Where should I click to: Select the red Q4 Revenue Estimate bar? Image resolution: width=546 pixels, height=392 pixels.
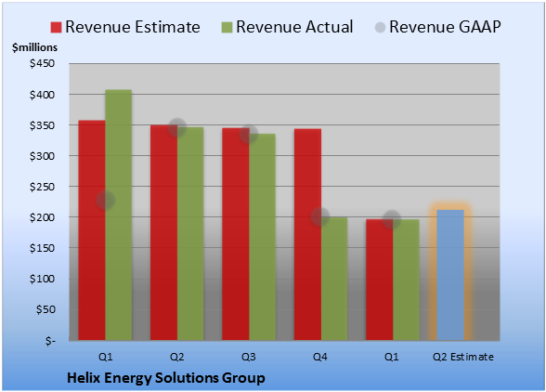[x=307, y=234]
